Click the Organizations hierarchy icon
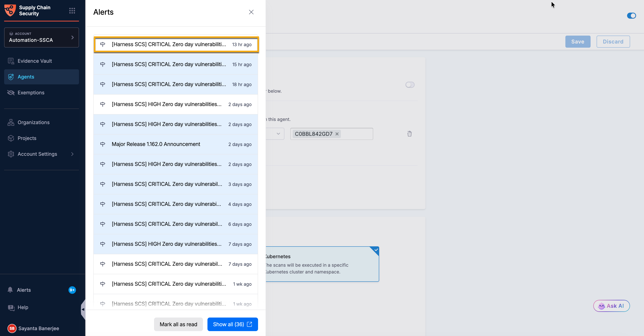Viewport: 644px width, 336px height. pos(11,122)
